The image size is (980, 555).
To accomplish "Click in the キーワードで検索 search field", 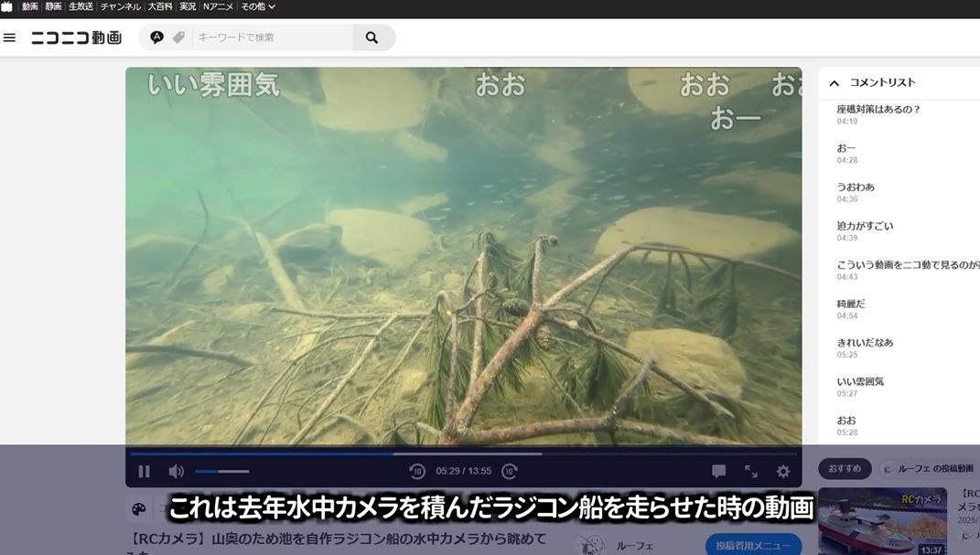I will coord(272,37).
